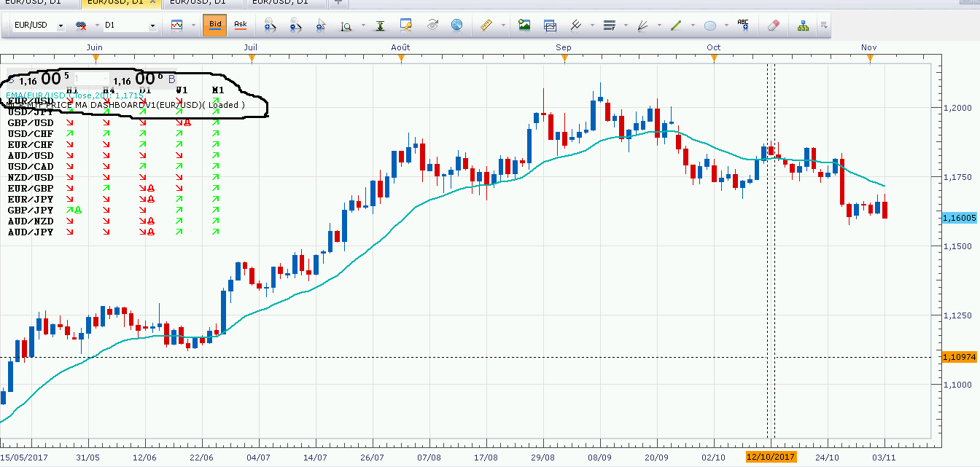Click the red alert bell in GBP/USD row
Screen dimensions: 980x467
[187, 122]
